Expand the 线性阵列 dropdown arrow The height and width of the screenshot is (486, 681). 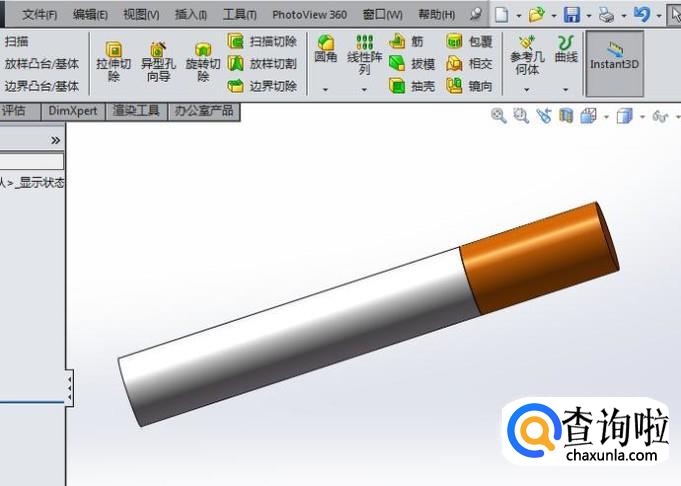pos(364,90)
